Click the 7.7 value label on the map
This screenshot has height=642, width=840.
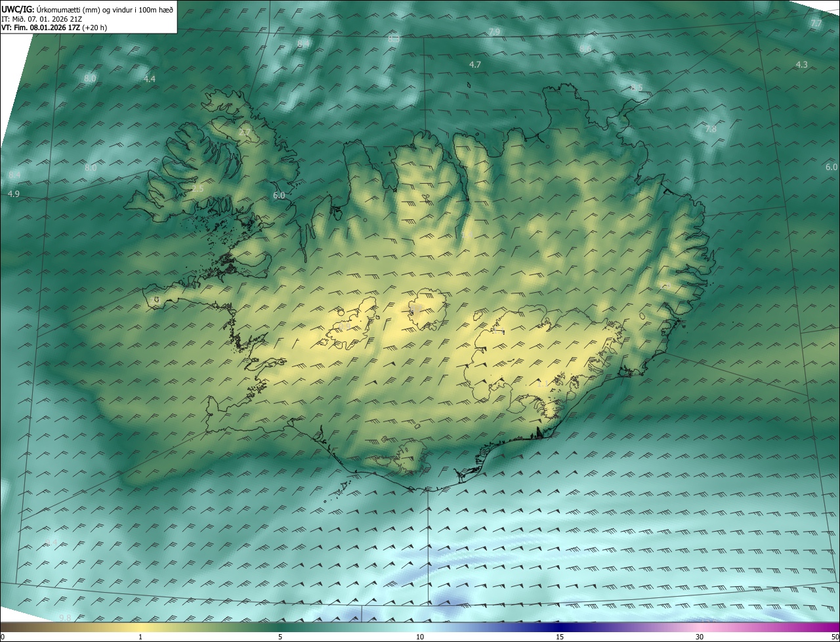tap(816, 23)
